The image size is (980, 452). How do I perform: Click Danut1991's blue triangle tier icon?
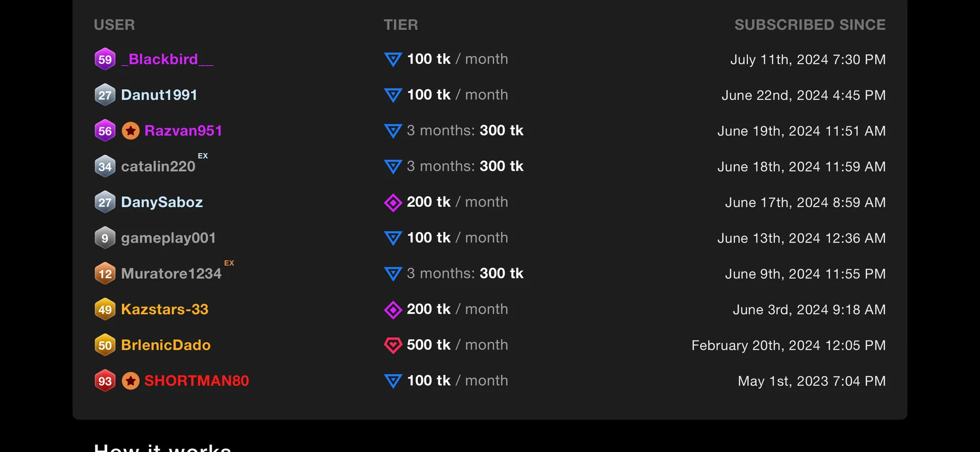[393, 95]
